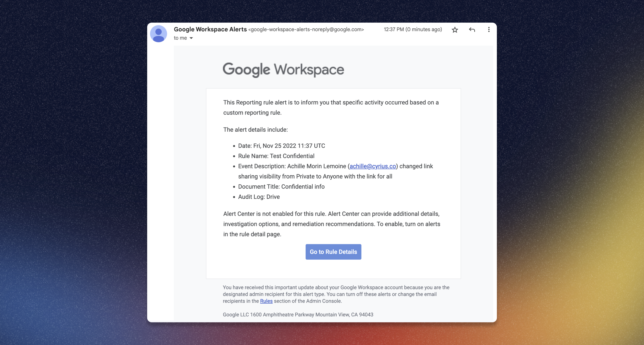Follow the Rules link in the footer
644x345 pixels.
coord(266,301)
